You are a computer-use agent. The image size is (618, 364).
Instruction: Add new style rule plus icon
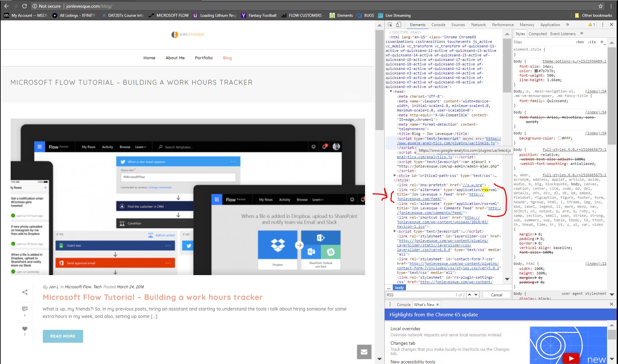[x=602, y=42]
